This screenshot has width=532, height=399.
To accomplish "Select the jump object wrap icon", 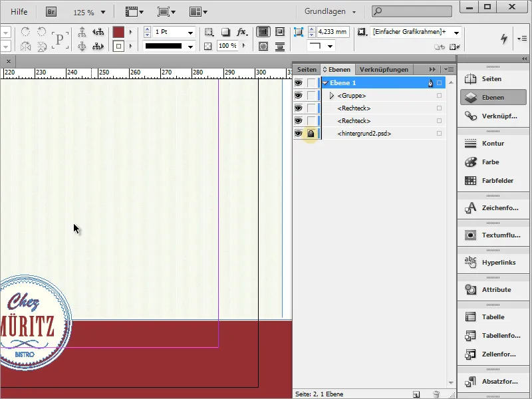I will pyautogui.click(x=280, y=46).
